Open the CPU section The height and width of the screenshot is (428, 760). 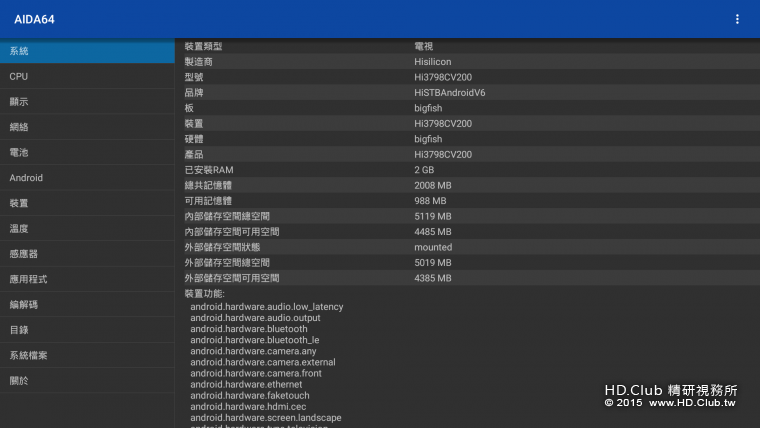tap(87, 76)
